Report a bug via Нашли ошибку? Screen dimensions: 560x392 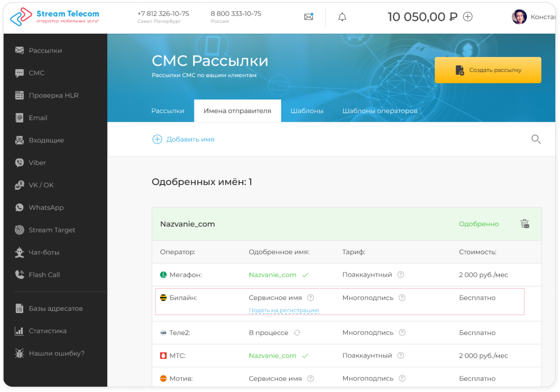(x=56, y=353)
